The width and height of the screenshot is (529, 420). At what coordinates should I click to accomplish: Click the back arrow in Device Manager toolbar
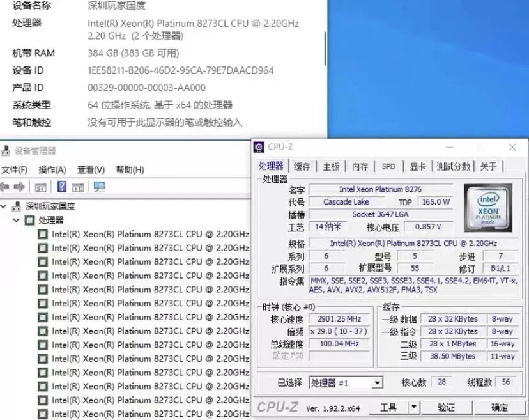pyautogui.click(x=4, y=187)
